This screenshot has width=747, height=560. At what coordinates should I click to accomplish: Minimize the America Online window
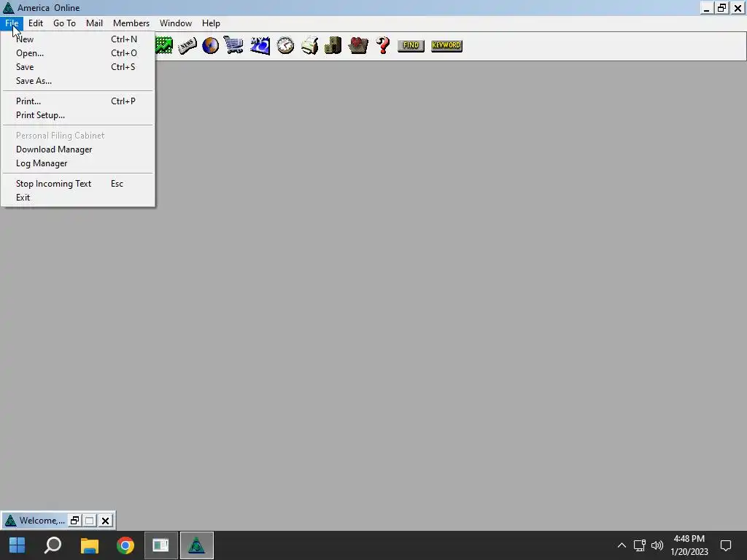tap(706, 8)
